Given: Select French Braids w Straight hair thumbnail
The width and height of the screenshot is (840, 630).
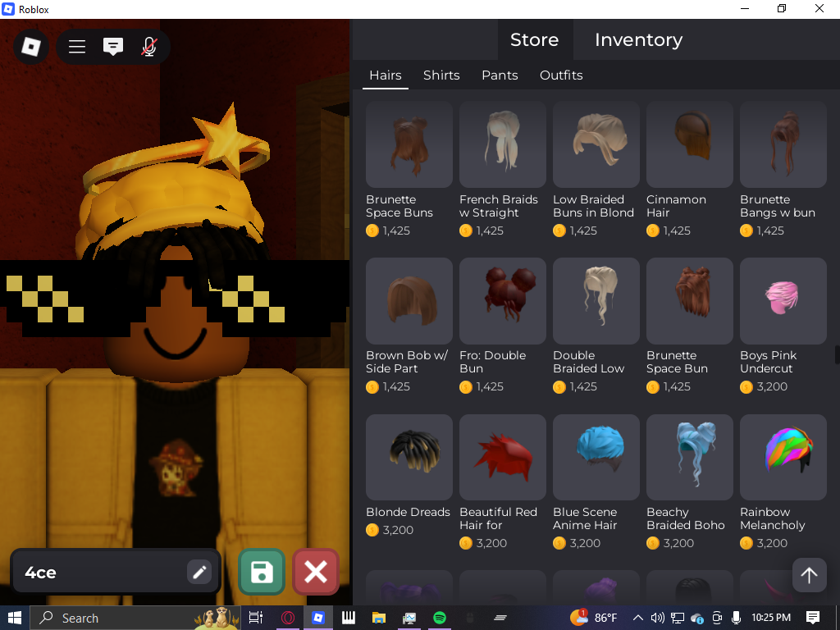Looking at the screenshot, I should coord(503,144).
